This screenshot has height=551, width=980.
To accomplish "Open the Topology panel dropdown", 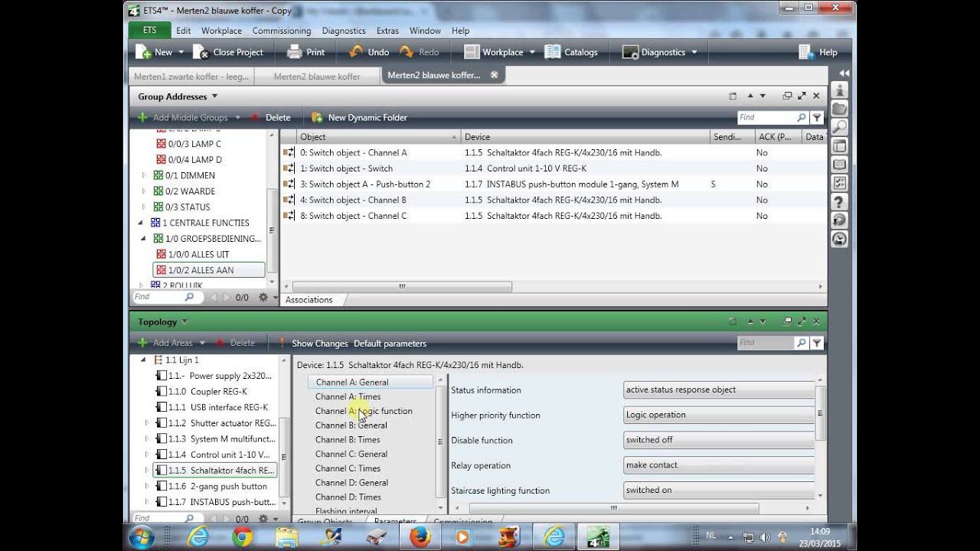I will [185, 322].
